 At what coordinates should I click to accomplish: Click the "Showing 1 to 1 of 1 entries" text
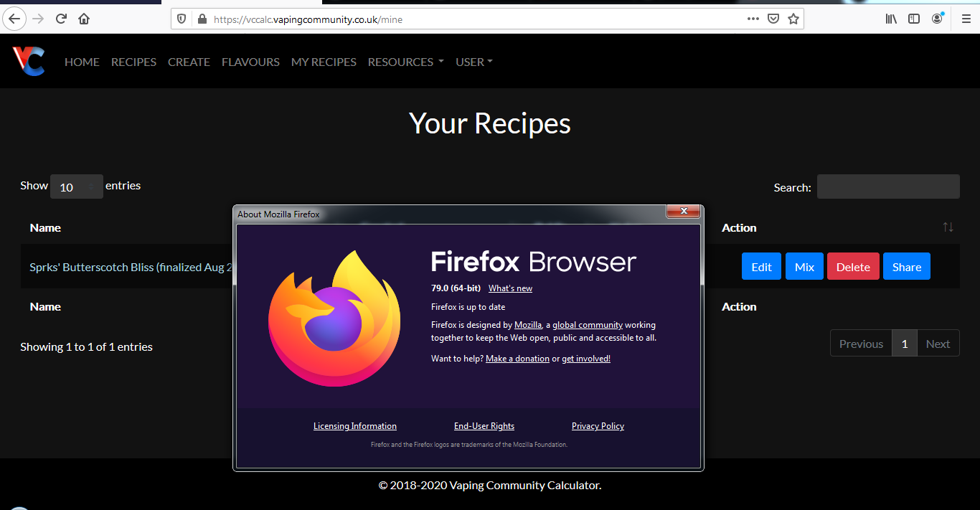click(86, 346)
